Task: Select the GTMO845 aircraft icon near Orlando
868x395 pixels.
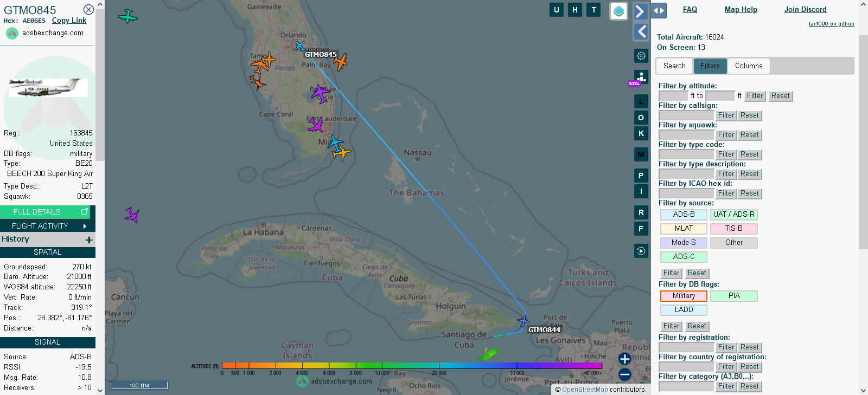Action: pos(299,46)
